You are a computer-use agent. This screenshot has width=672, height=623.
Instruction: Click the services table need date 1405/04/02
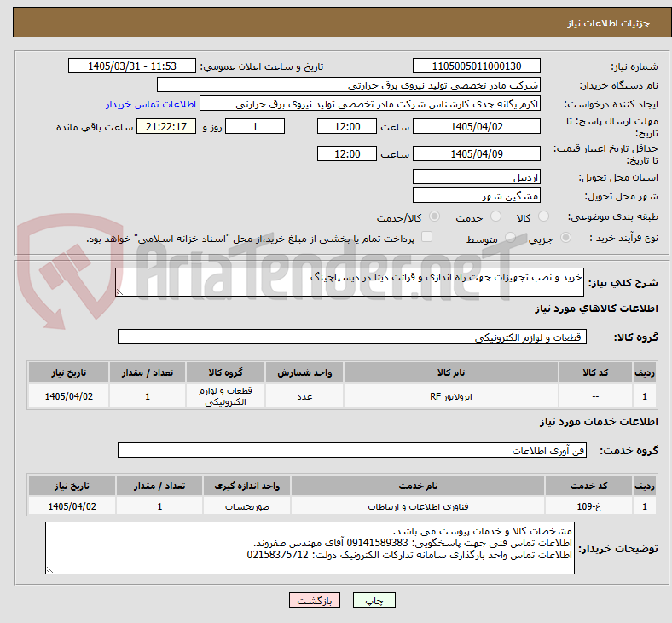point(72,505)
